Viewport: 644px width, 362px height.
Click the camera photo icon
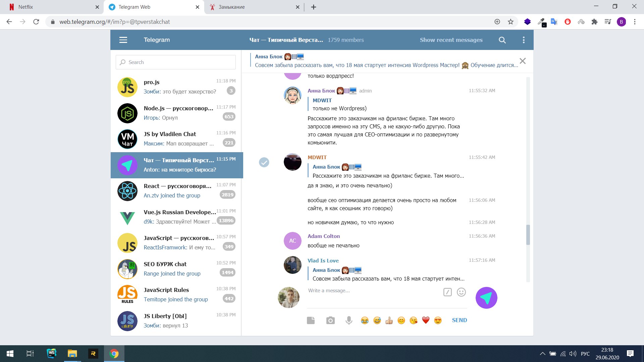(x=330, y=320)
